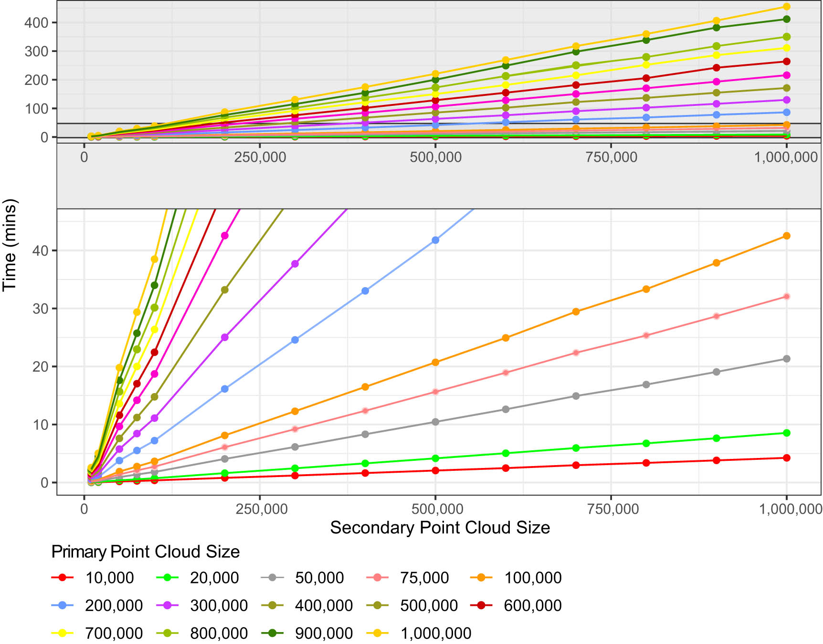The height and width of the screenshot is (644, 823).
Task: Select the blue 200,000 legend marker
Action: 62,605
